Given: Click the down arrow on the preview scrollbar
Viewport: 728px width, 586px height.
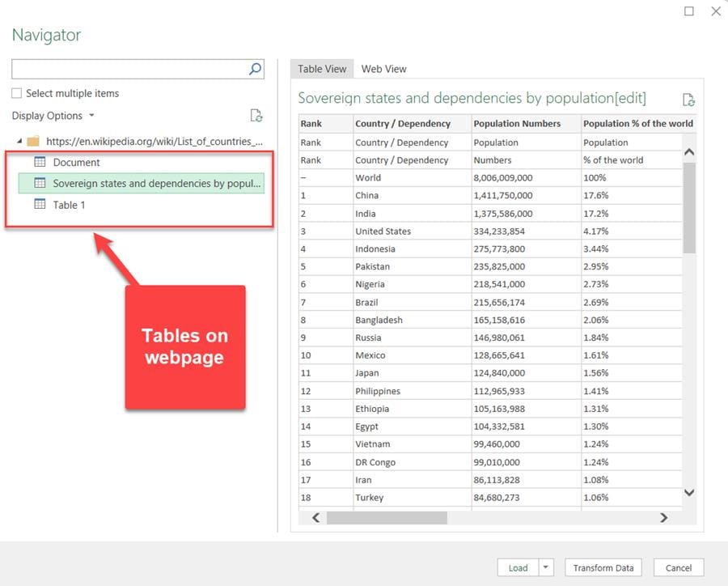Looking at the screenshot, I should pyautogui.click(x=688, y=491).
